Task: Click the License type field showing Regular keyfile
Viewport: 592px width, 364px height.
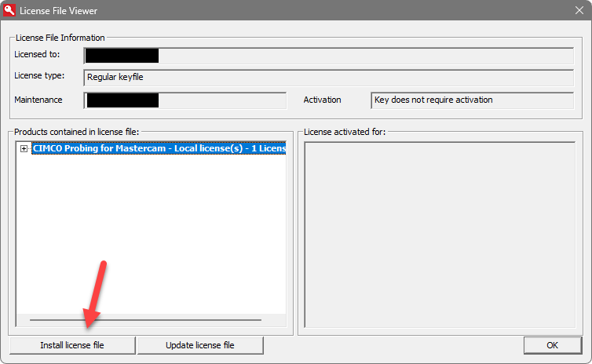Action: [x=328, y=78]
